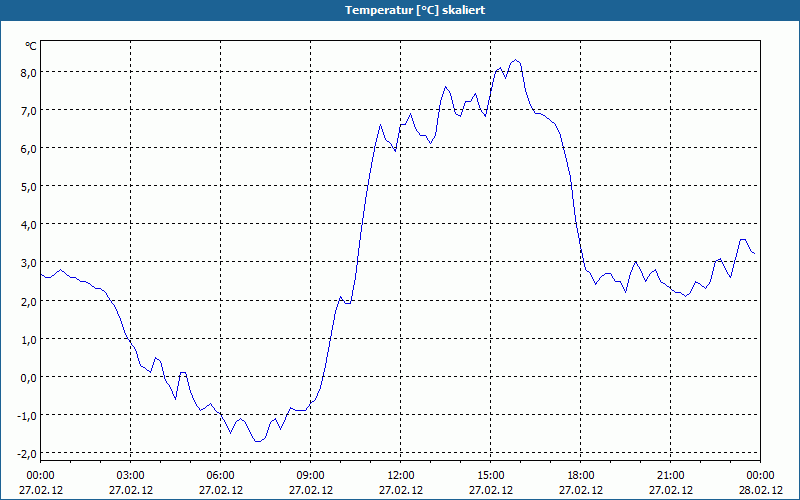The width and height of the screenshot is (800, 500).
Task: Click the 7,0 y-axis label
Action: pos(29,110)
